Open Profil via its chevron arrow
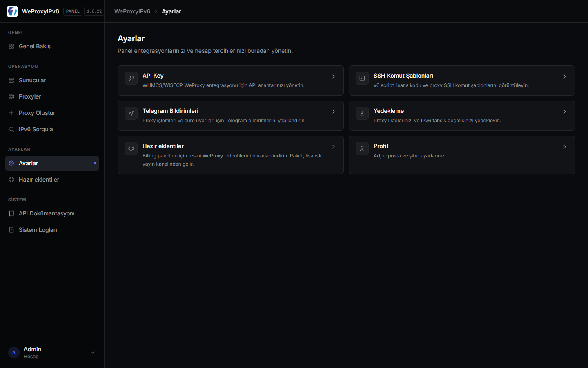This screenshot has height=368, width=588. point(565,147)
